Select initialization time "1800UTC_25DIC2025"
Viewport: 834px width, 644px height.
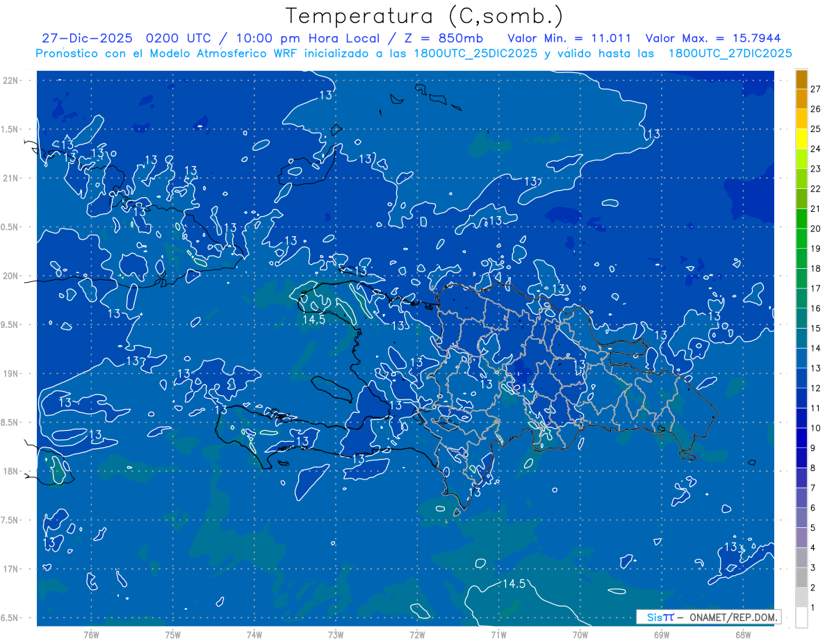(x=471, y=53)
